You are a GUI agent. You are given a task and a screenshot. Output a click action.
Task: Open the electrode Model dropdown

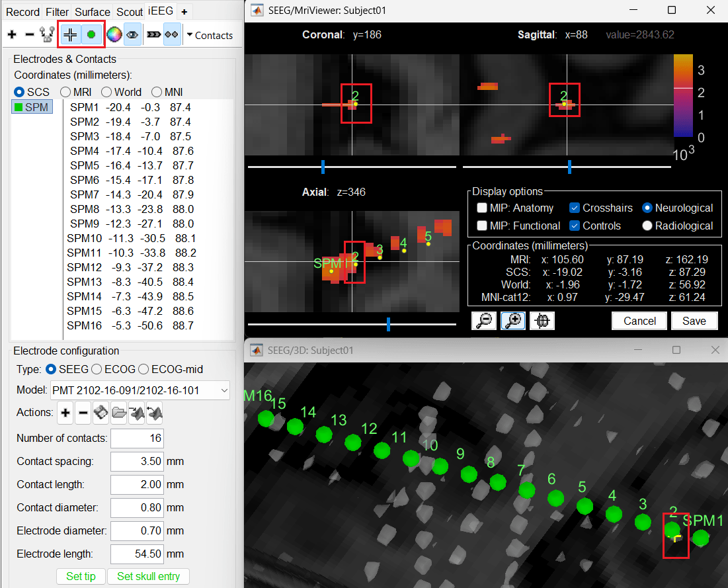(140, 390)
